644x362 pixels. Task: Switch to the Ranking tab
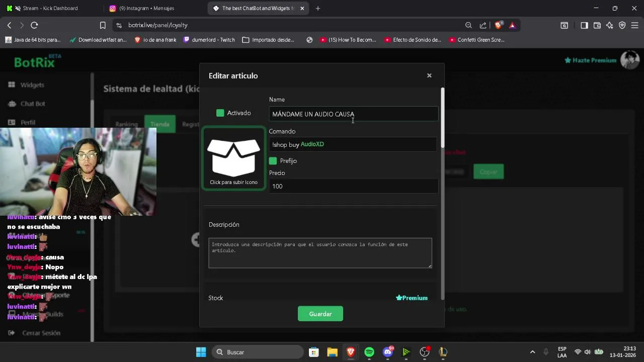pyautogui.click(x=126, y=124)
